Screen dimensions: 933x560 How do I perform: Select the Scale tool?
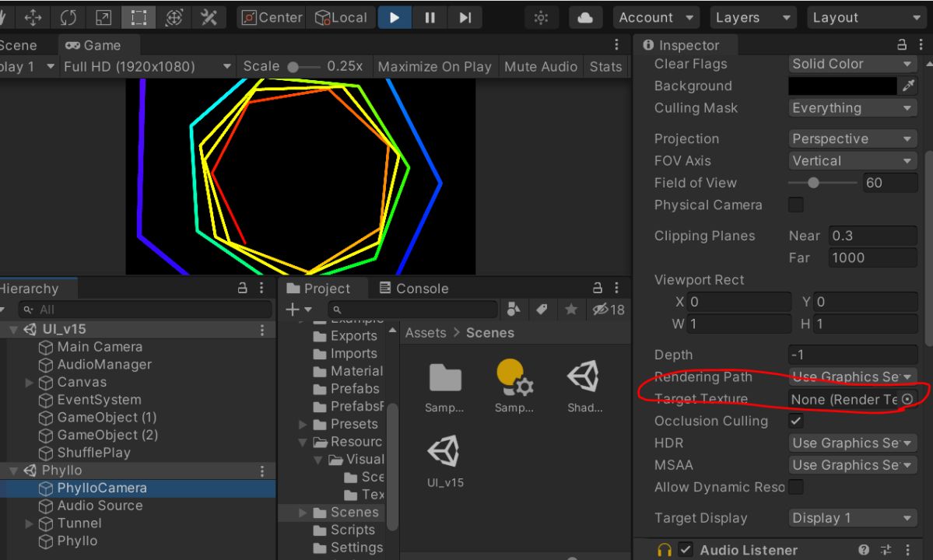point(103,17)
